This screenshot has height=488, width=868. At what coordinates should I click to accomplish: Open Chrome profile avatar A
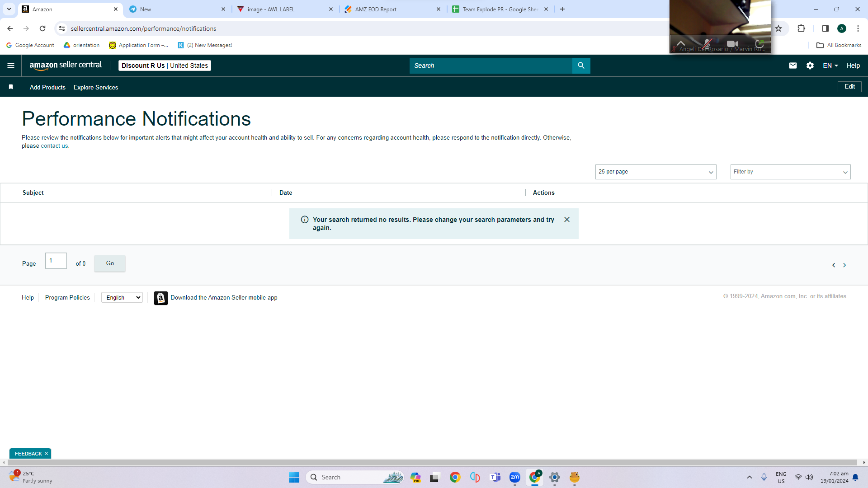pos(841,28)
